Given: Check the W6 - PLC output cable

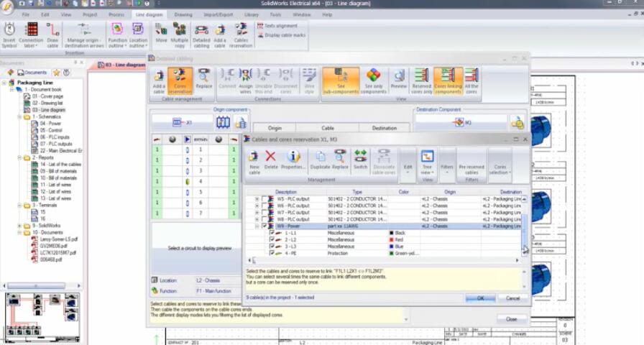Looking at the screenshot, I should click(264, 206).
